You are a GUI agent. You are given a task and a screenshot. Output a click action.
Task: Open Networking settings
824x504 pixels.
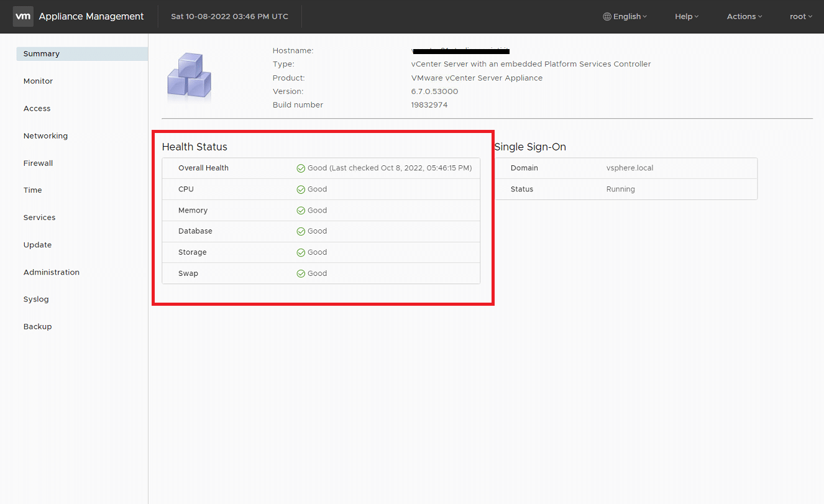point(45,136)
